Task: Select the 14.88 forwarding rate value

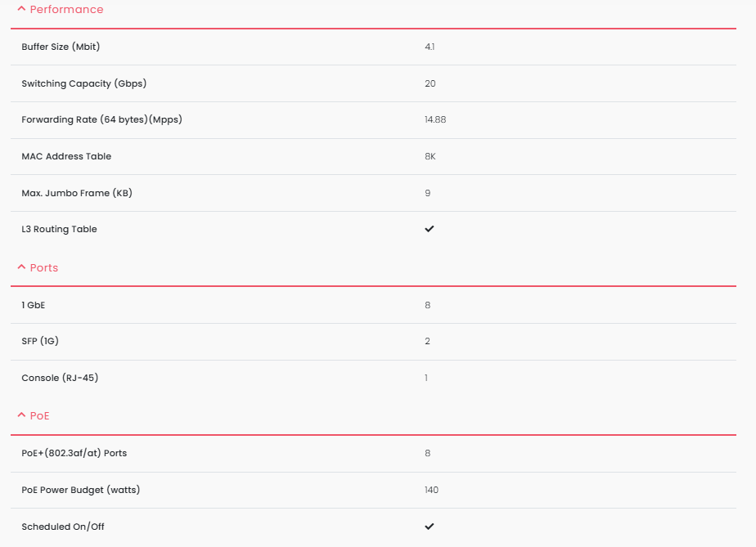Action: point(435,119)
